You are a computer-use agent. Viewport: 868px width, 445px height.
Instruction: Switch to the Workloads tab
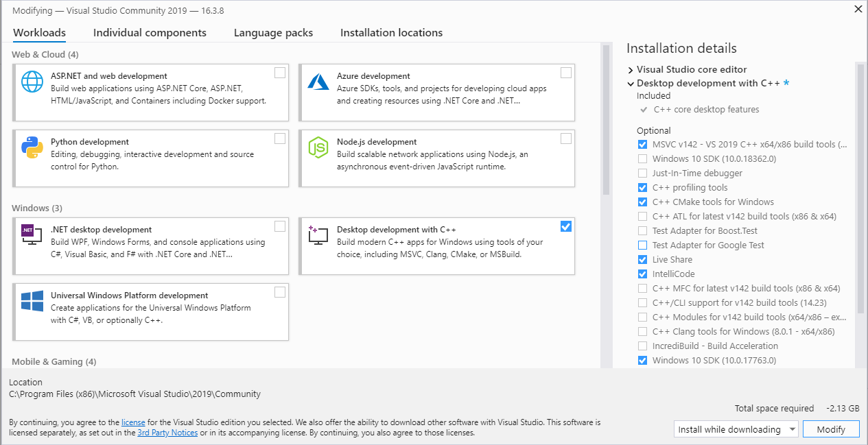(x=40, y=33)
